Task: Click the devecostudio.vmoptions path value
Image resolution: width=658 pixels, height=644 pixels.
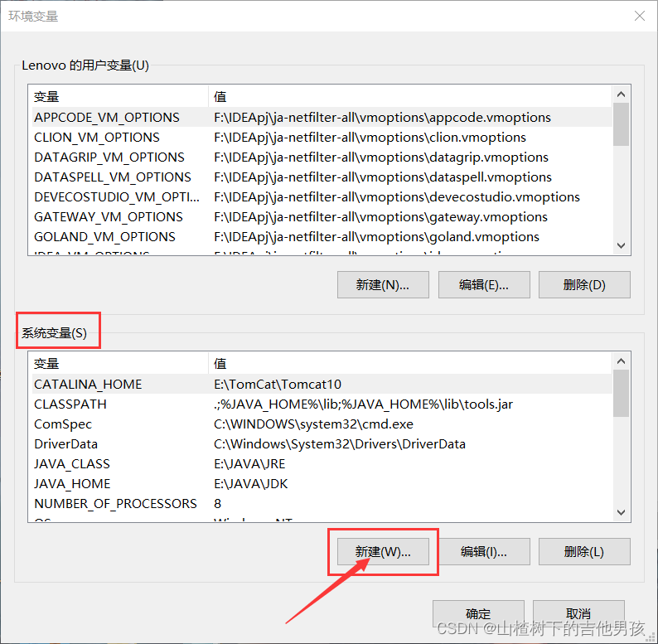Action: click(x=397, y=197)
